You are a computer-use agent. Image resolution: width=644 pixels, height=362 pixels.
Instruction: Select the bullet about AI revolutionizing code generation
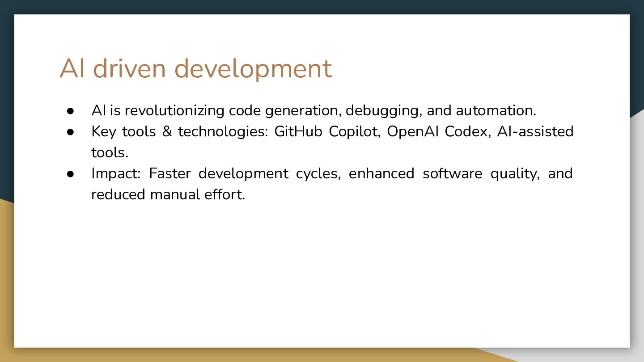coord(314,110)
